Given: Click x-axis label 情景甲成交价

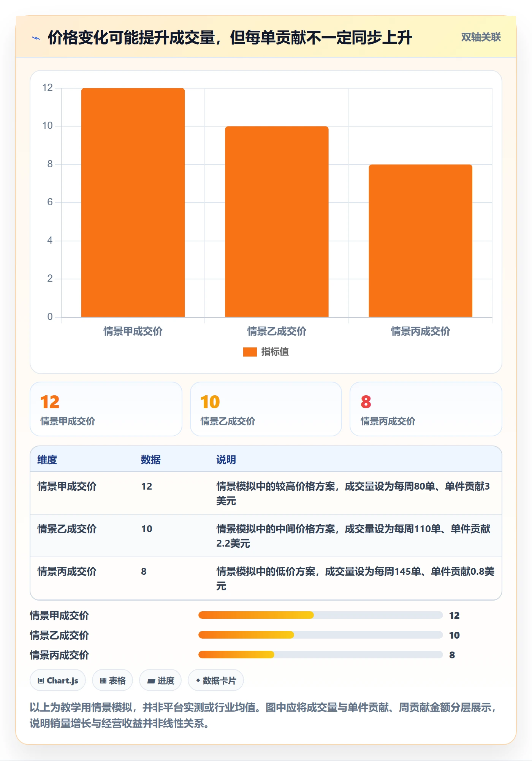Looking at the screenshot, I should point(133,331).
